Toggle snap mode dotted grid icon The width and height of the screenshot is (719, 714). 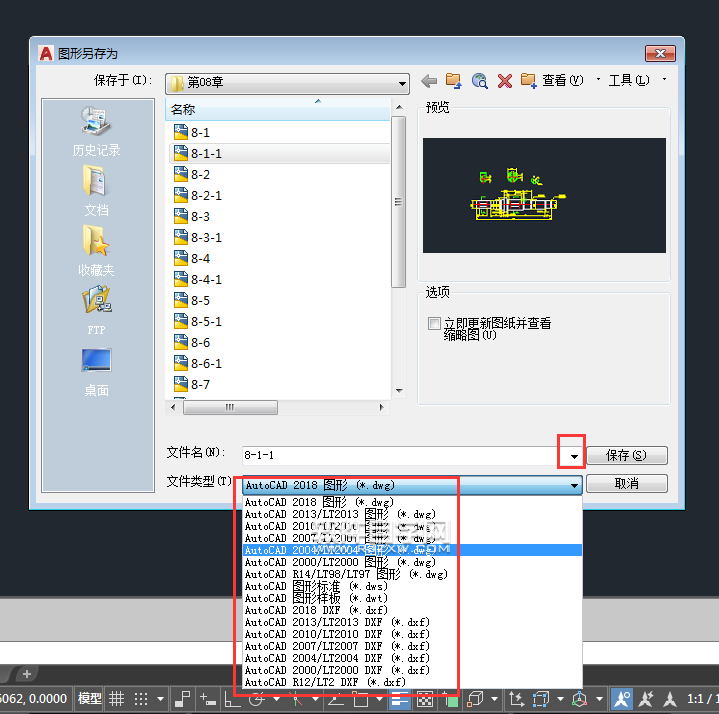point(141,699)
